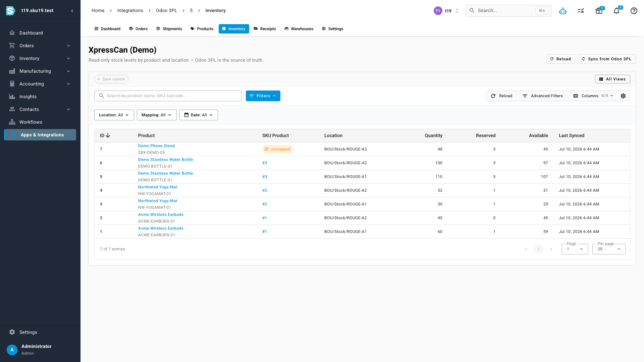Open the Page number dropdown

pos(575,249)
